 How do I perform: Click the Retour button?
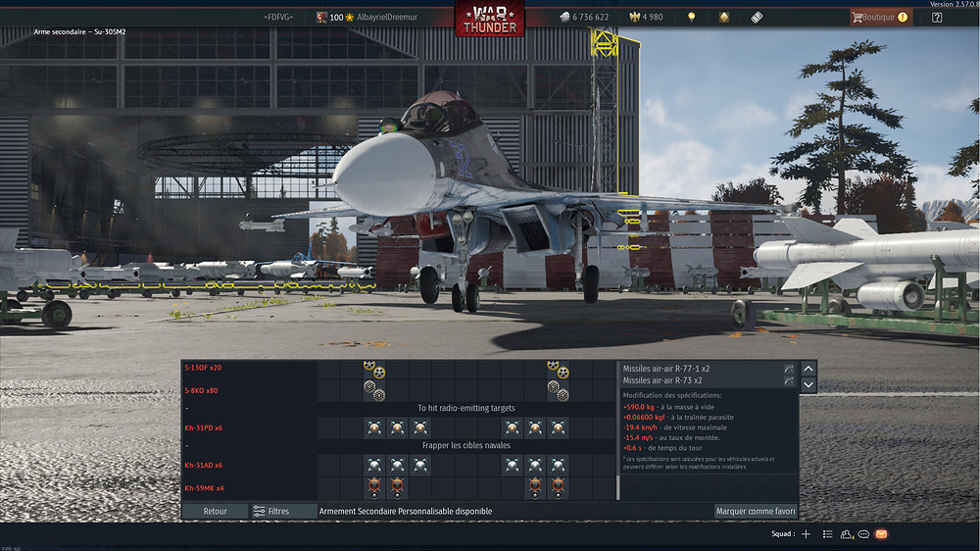(215, 511)
